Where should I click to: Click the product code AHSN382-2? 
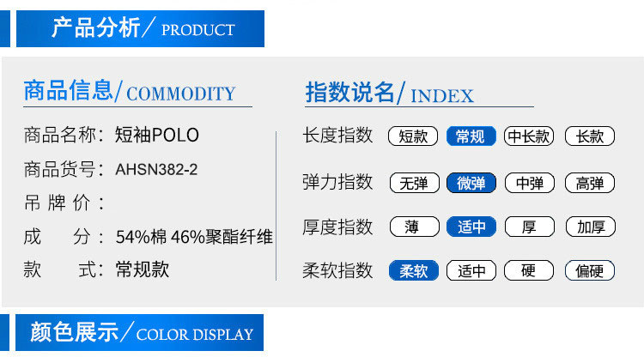click(x=157, y=170)
